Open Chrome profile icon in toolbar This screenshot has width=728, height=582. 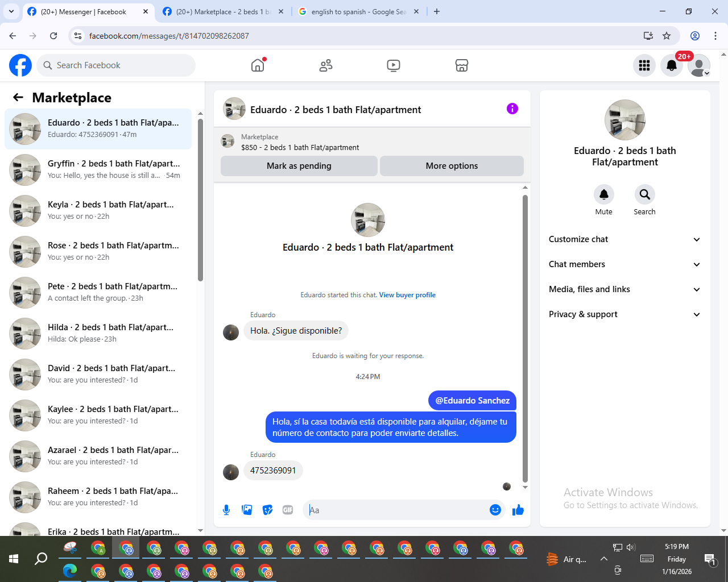(695, 36)
